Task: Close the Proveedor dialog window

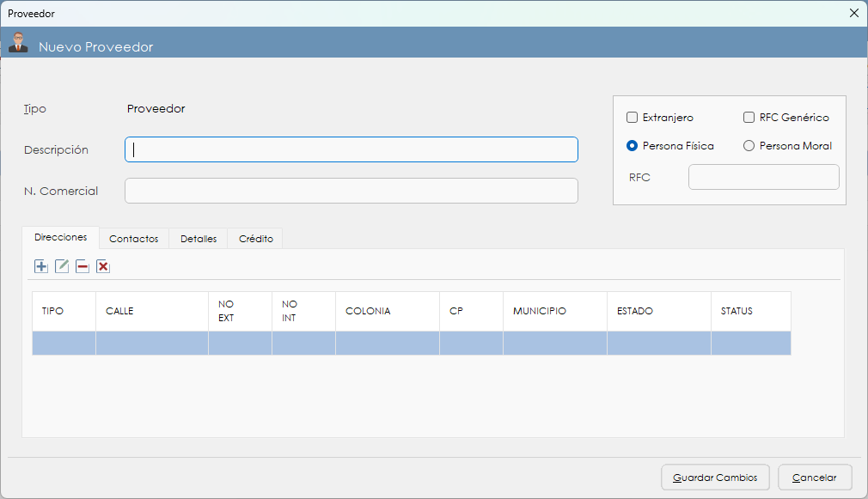Action: pos(853,13)
